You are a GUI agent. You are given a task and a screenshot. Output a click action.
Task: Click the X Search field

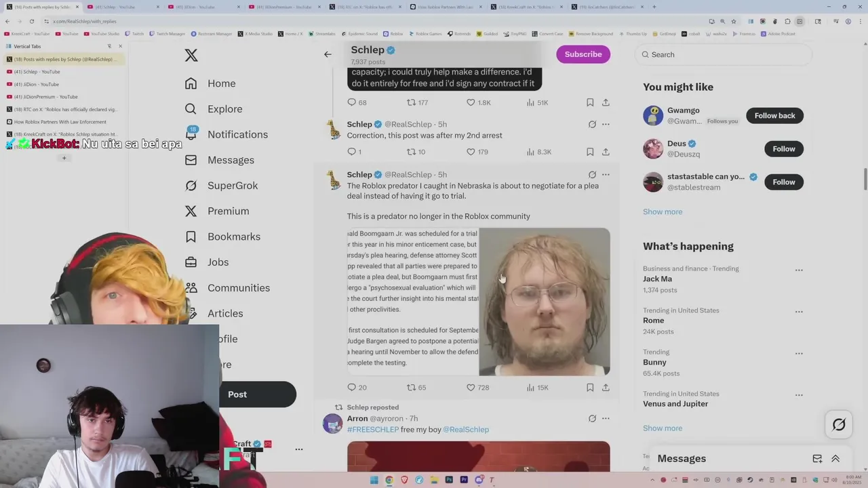(x=724, y=54)
